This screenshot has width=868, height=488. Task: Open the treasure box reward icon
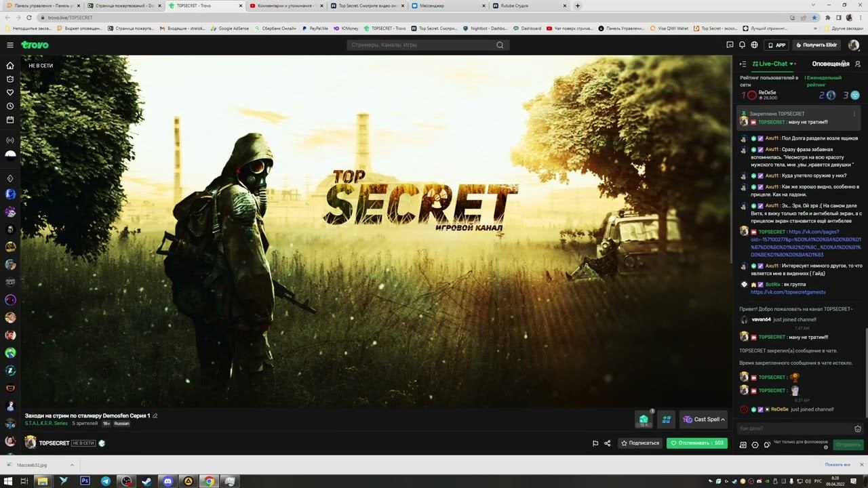coord(644,420)
